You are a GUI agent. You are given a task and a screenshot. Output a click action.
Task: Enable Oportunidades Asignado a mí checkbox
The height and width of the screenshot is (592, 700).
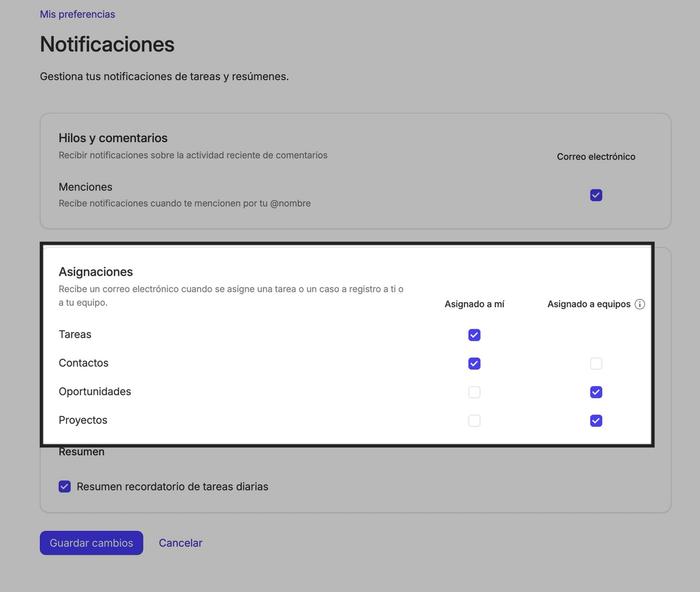pyautogui.click(x=474, y=392)
